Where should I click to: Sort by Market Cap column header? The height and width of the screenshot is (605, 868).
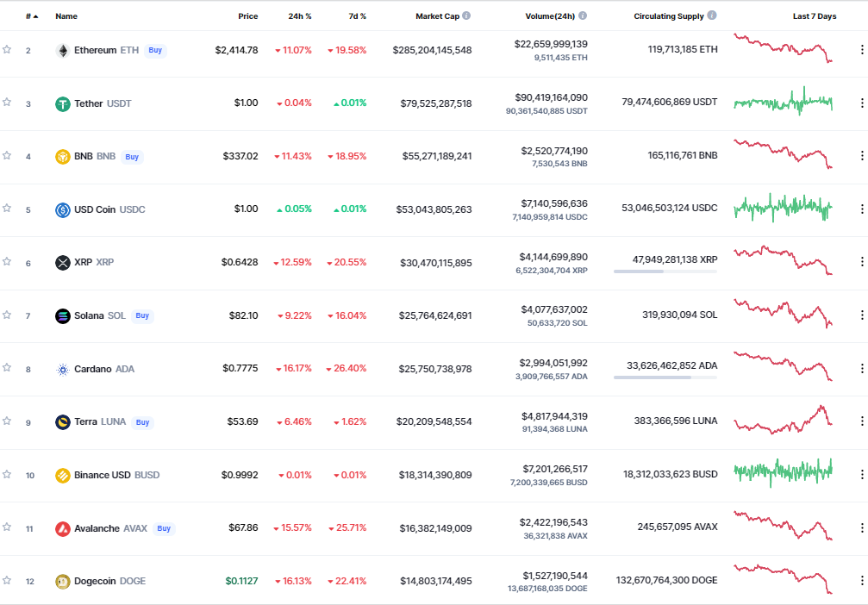pyautogui.click(x=437, y=16)
